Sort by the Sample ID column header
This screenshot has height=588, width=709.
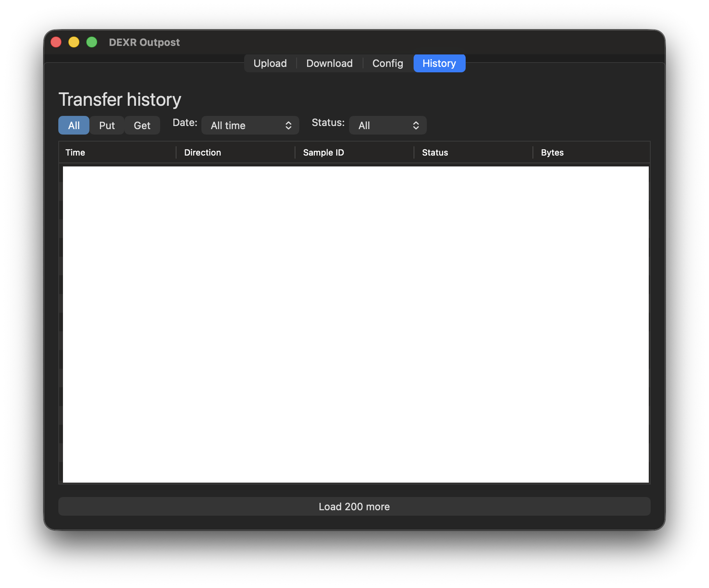click(x=354, y=152)
